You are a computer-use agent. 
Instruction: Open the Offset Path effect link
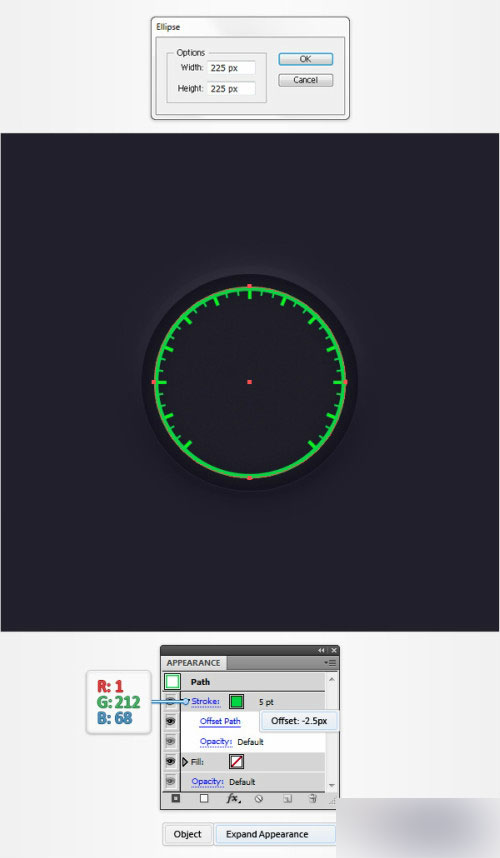point(220,721)
